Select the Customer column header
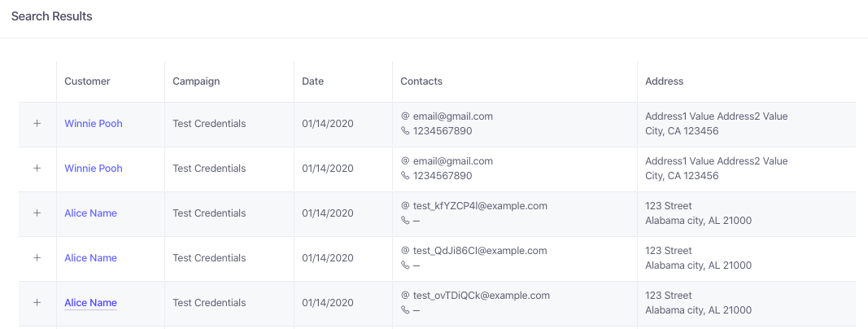 tap(88, 81)
